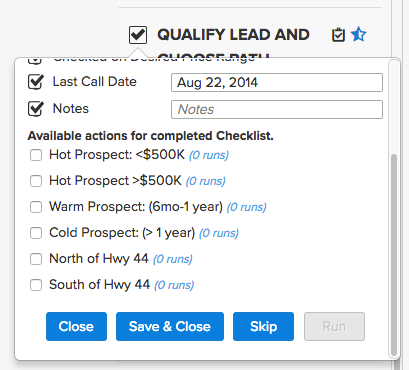
Task: Enable South of Hwy 44 action
Action: (x=36, y=285)
